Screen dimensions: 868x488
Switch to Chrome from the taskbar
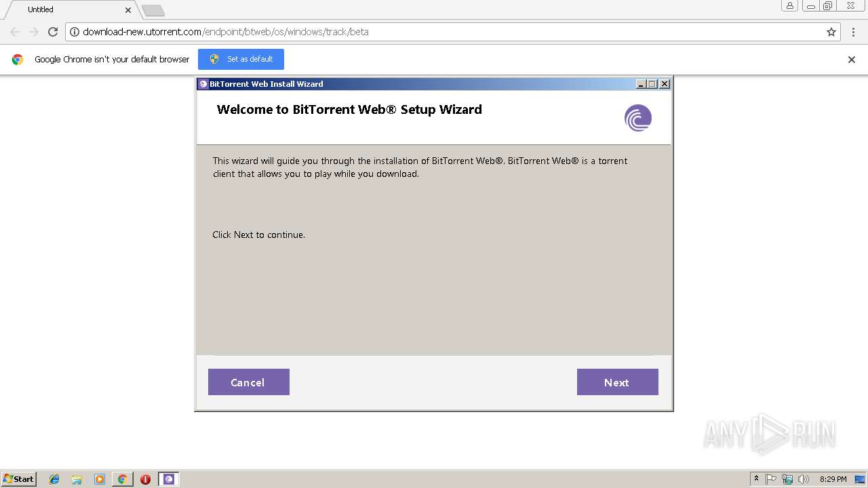coord(122,479)
